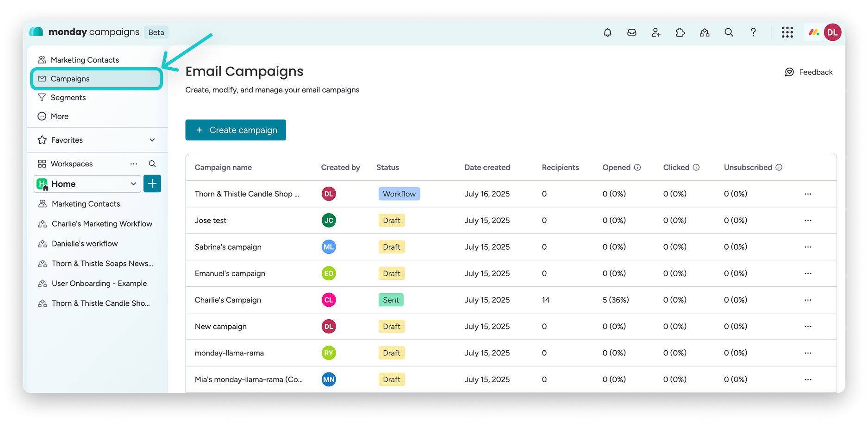868x423 pixels.
Task: Open Thorn & Thistle Candle Sho... sidebar item
Action: pos(100,303)
